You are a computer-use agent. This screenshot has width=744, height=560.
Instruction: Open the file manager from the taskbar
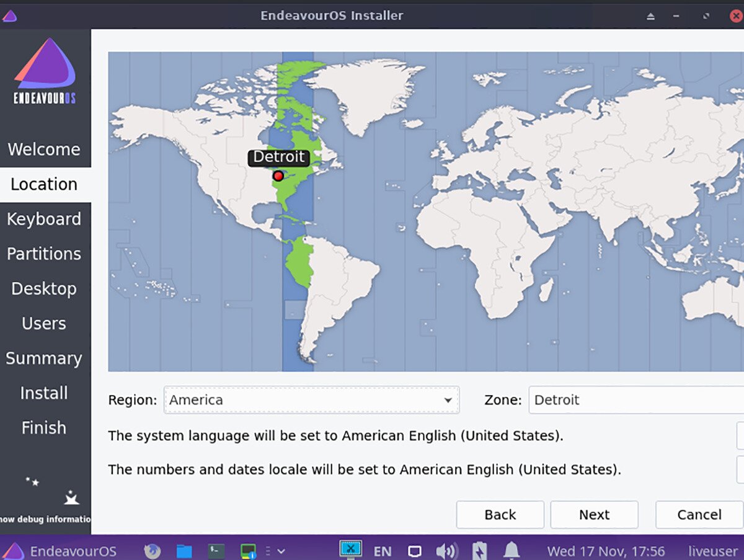[184, 551]
